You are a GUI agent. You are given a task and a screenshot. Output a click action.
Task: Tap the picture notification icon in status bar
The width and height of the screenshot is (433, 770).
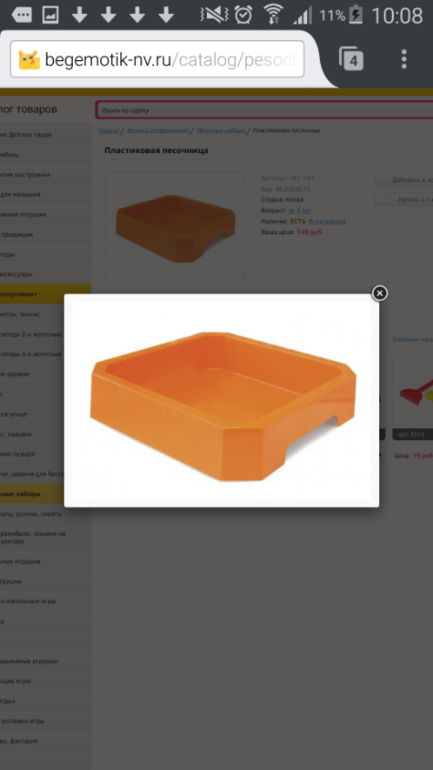(51, 15)
